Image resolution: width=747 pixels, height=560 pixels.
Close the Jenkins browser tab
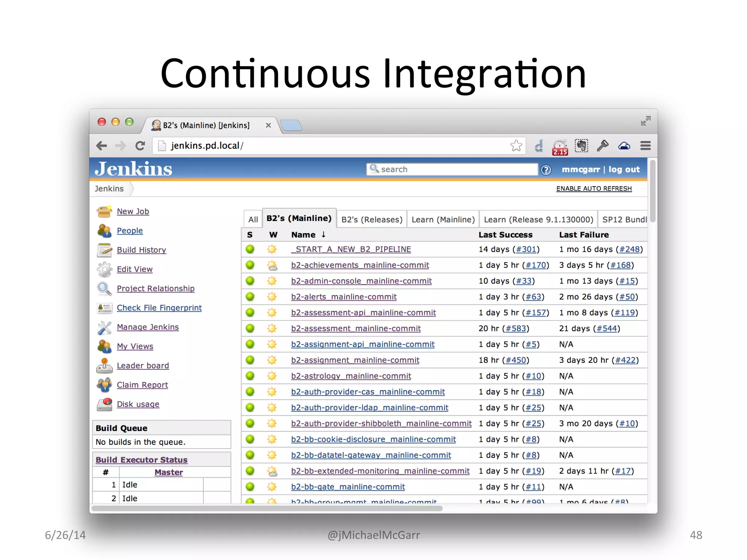pos(268,125)
